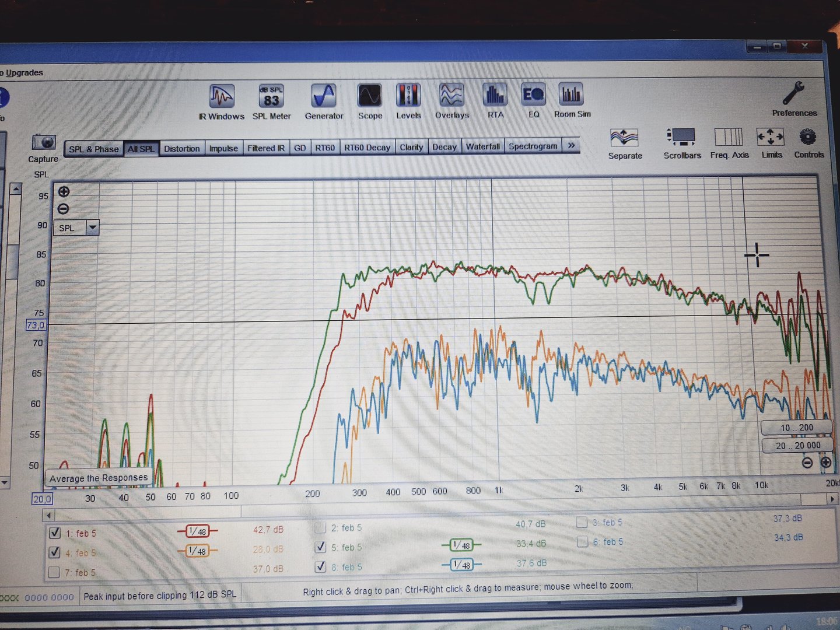
Task: Switch to the Spectrogram tab
Action: coord(533,146)
